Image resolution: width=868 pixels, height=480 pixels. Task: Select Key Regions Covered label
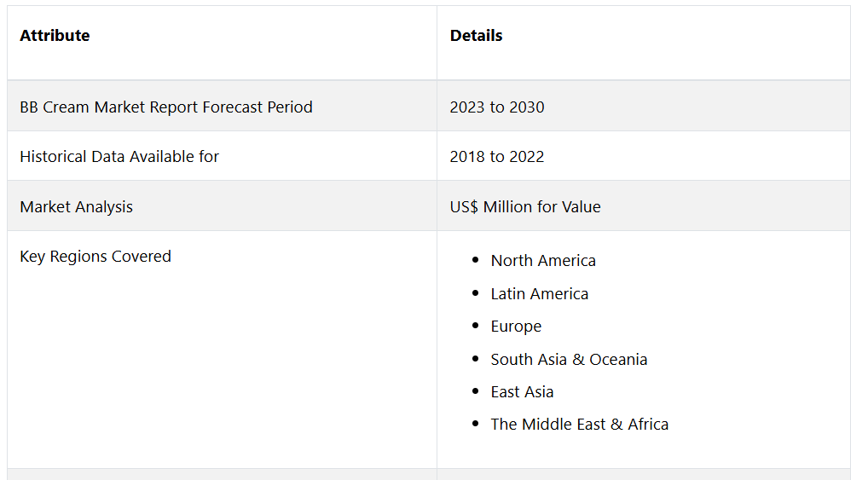click(x=95, y=257)
